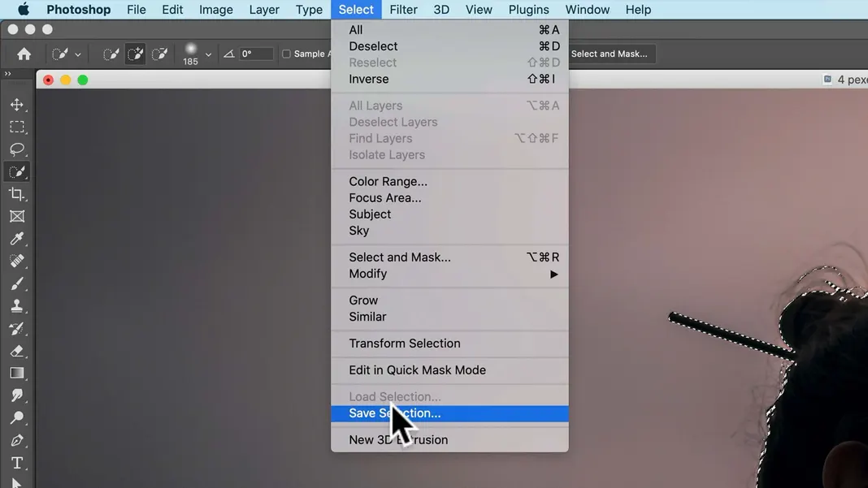The height and width of the screenshot is (488, 868).
Task: Choose Add to Selection mode icon
Action: pyautogui.click(x=135, y=54)
